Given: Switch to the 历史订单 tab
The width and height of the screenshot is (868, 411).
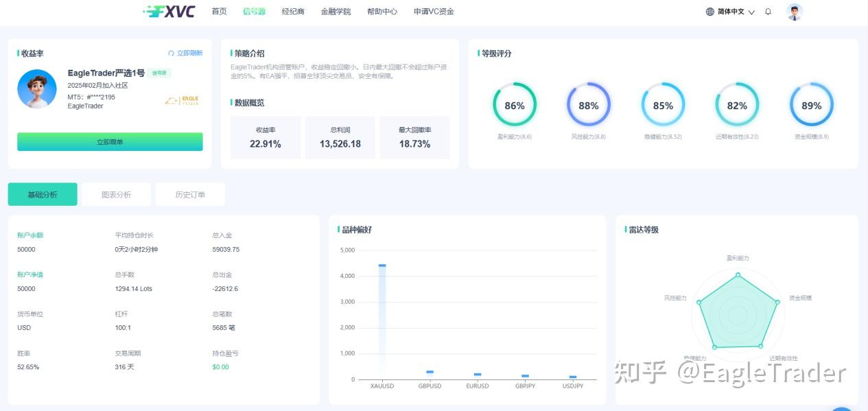Looking at the screenshot, I should click(190, 193).
